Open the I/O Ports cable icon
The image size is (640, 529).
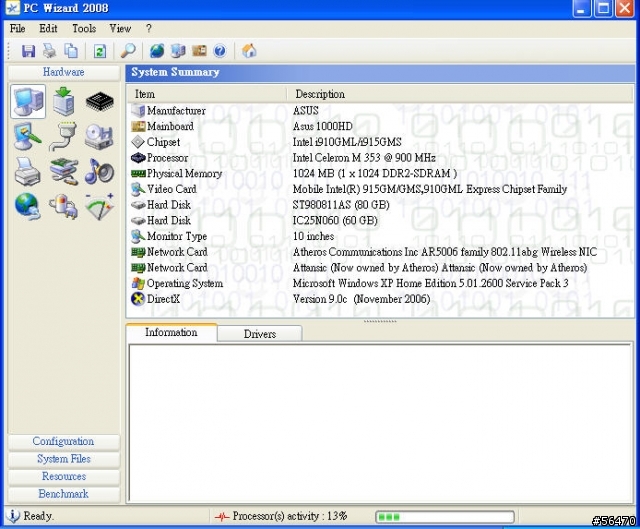pos(64,137)
